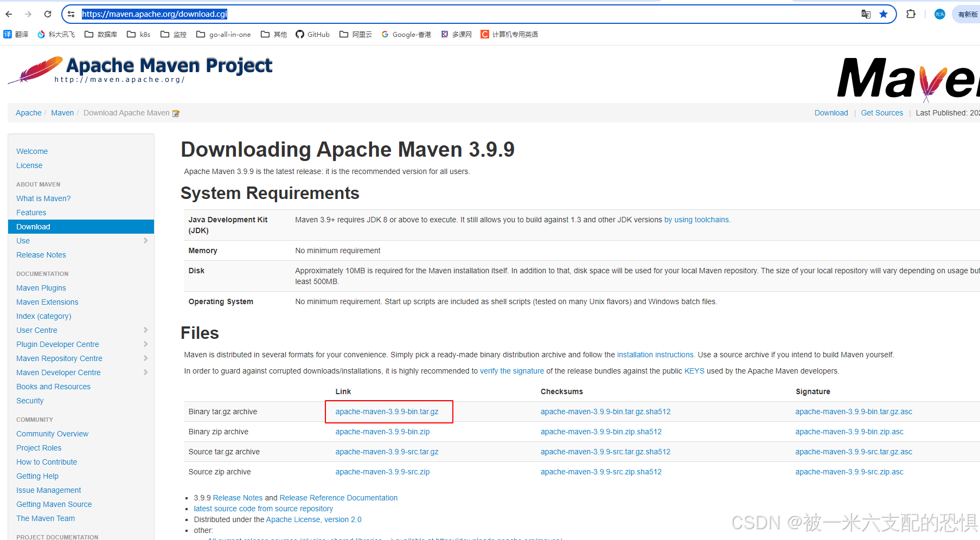Screen dimensions: 980x540
Task: Bookmark this page with the star icon
Action: (883, 14)
